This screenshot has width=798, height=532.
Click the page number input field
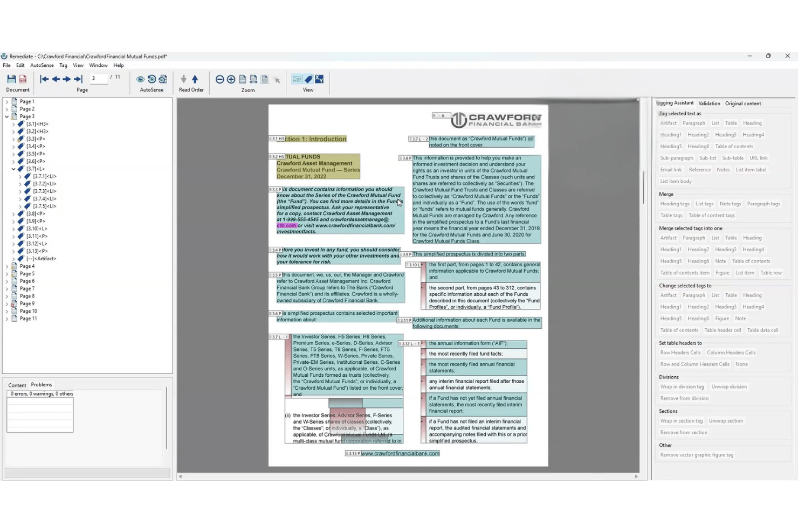(98, 78)
